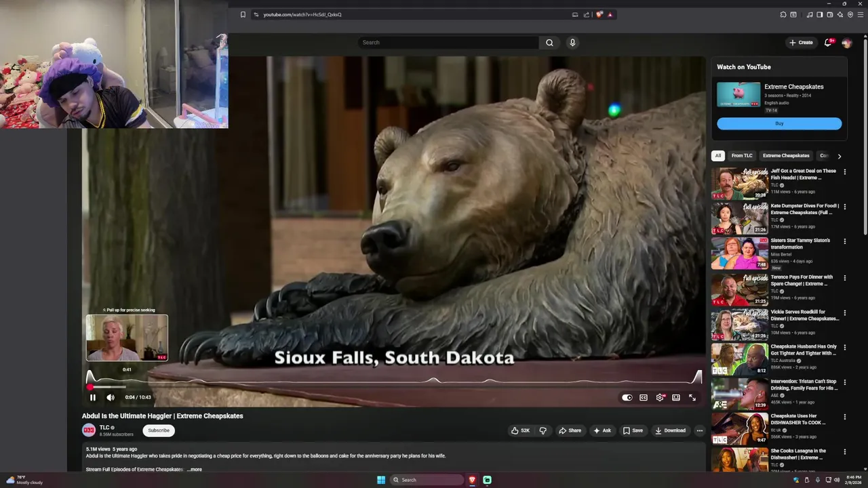Open YouTube notifications bell
Screen dimensions: 868x488
click(x=828, y=43)
